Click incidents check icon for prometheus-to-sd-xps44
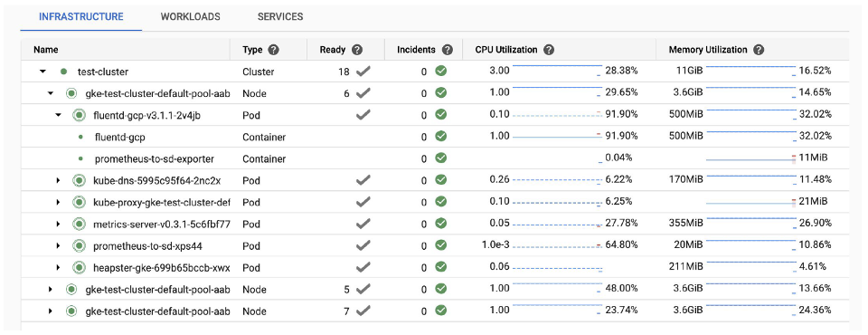Screen dimensions: 868x335 [440, 245]
